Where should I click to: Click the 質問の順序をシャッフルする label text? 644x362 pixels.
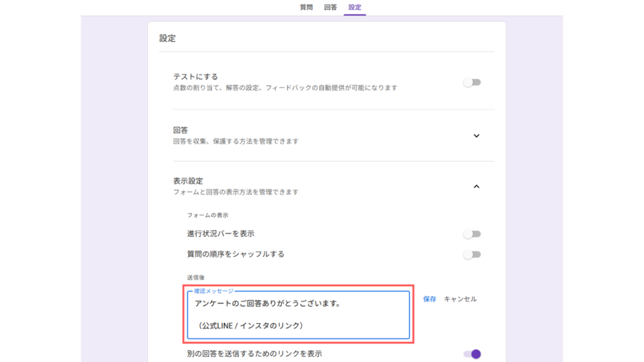point(235,255)
